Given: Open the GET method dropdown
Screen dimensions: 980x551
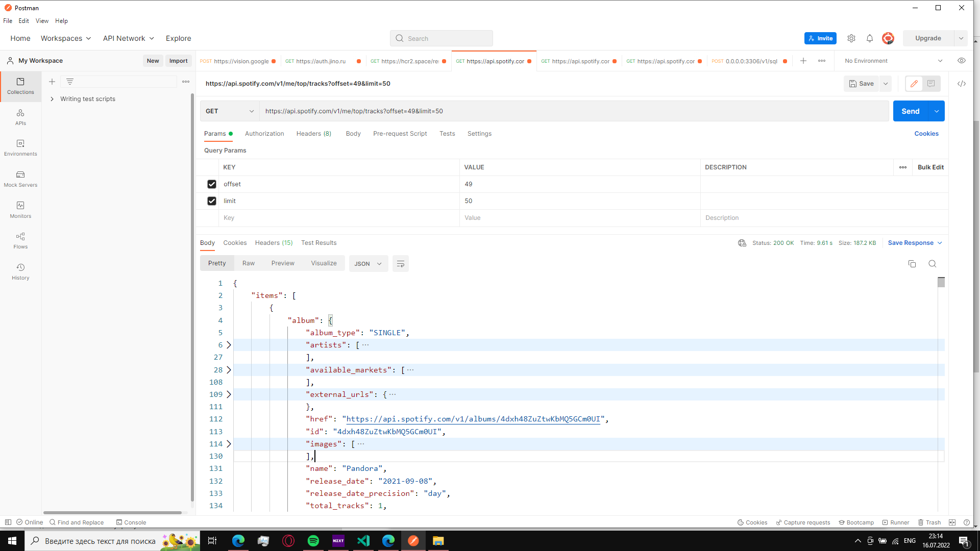Looking at the screenshot, I should click(230, 111).
